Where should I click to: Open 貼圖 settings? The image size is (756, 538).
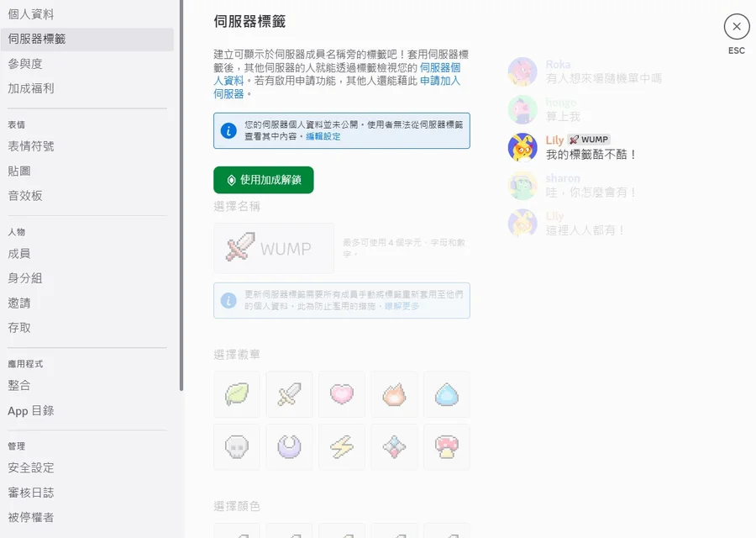(x=87, y=171)
